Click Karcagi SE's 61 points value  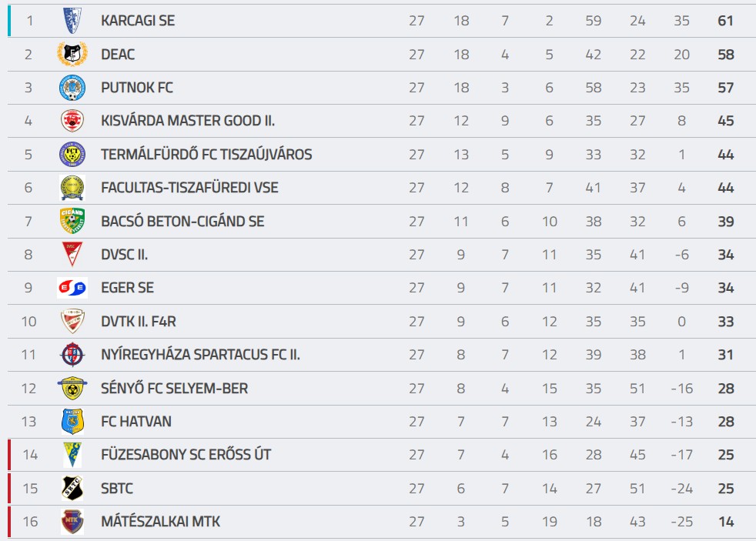pyautogui.click(x=726, y=21)
